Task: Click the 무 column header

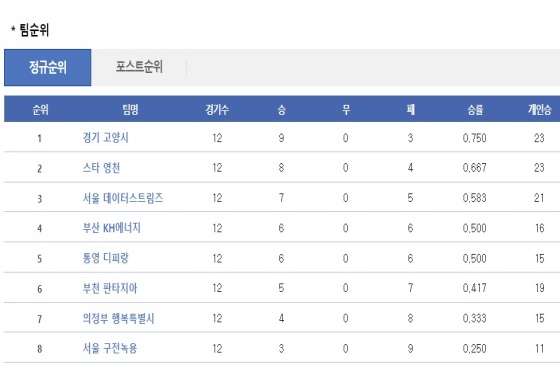Action: pyautogui.click(x=346, y=110)
